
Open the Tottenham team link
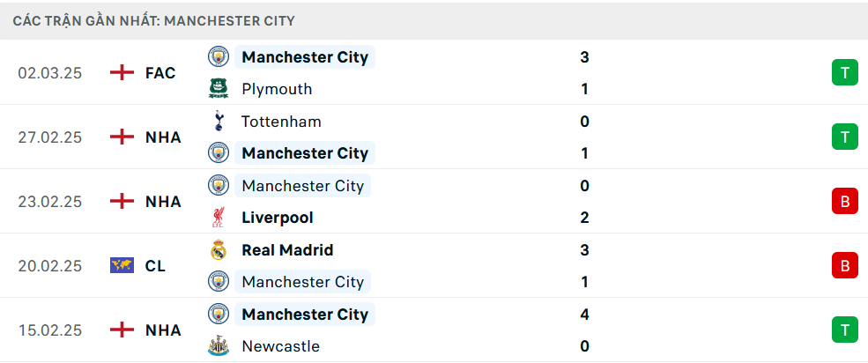coord(281,122)
